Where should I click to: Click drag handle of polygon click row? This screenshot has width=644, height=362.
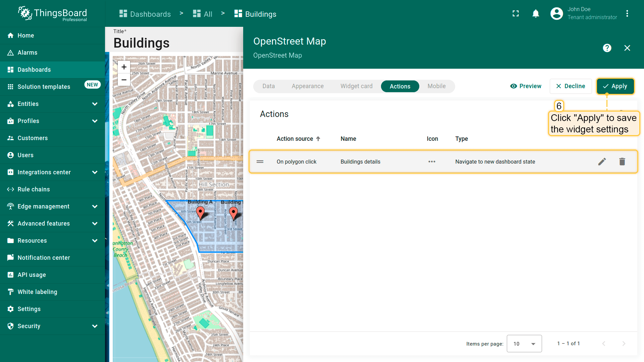point(260,162)
